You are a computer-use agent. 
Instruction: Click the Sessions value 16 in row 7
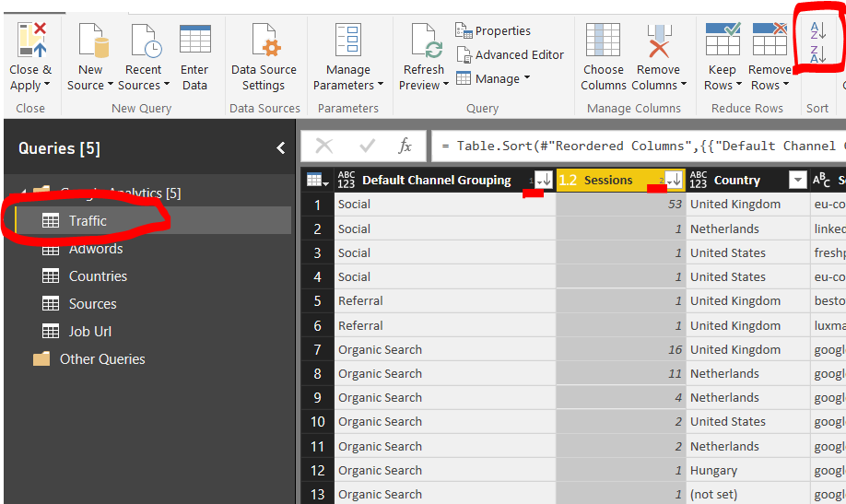coord(621,350)
